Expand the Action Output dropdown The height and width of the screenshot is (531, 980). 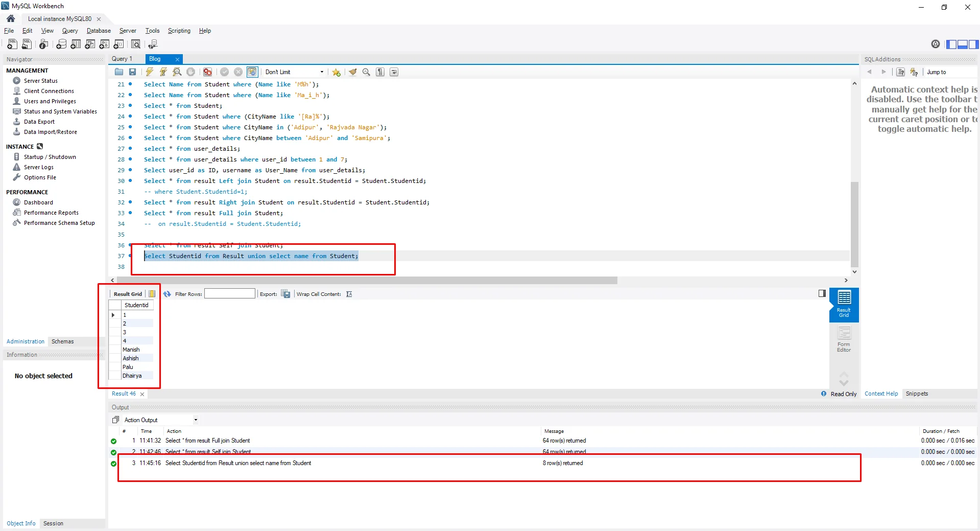[196, 420]
